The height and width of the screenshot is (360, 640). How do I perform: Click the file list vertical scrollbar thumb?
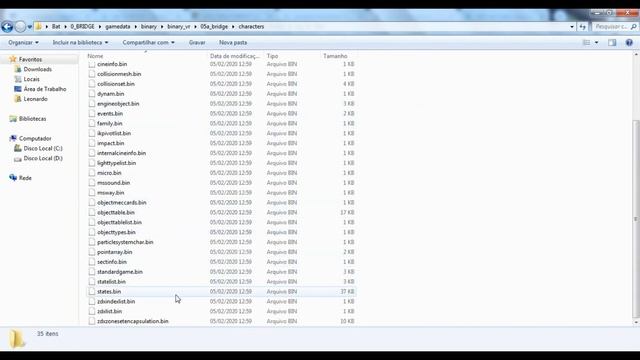click(636, 219)
